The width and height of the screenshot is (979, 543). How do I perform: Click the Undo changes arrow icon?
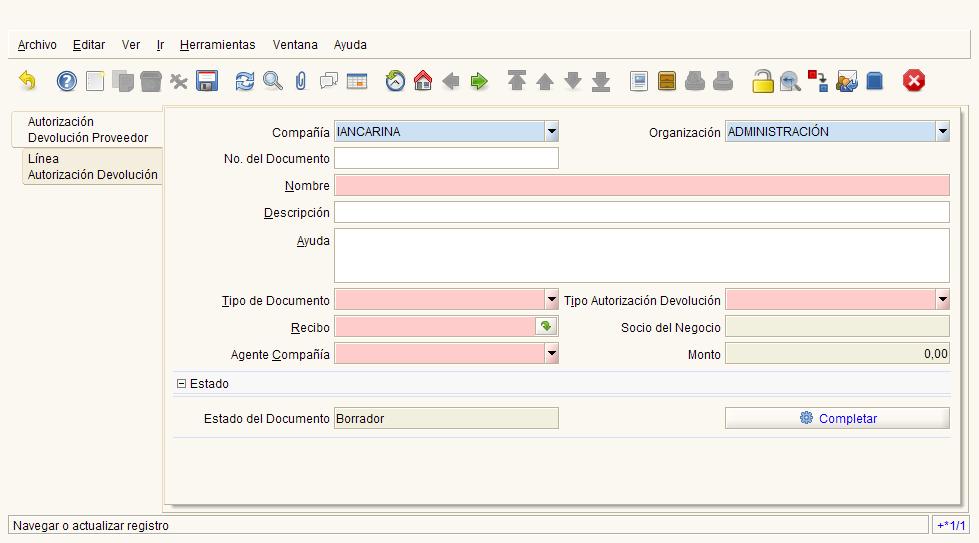tap(27, 81)
